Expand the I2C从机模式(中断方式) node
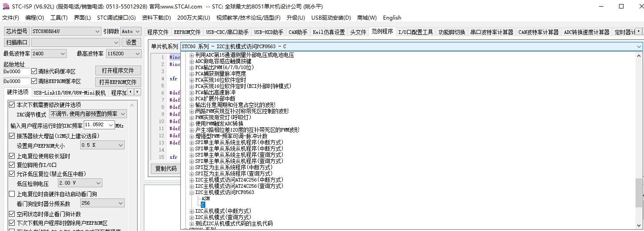Image resolution: width=644 pixels, height=231 pixels. [x=192, y=211]
